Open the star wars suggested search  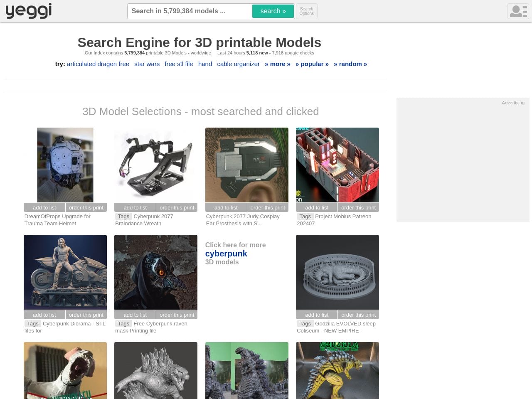[147, 64]
